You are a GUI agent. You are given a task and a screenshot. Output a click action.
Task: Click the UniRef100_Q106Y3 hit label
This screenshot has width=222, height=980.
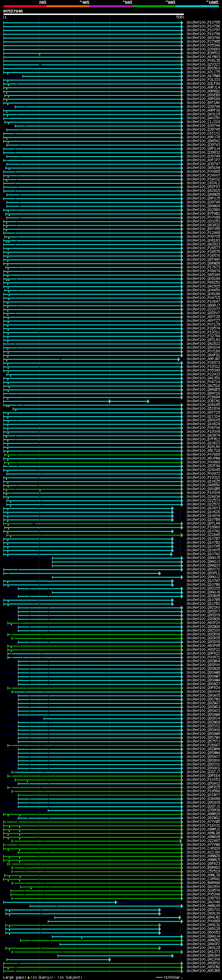[x=203, y=508]
